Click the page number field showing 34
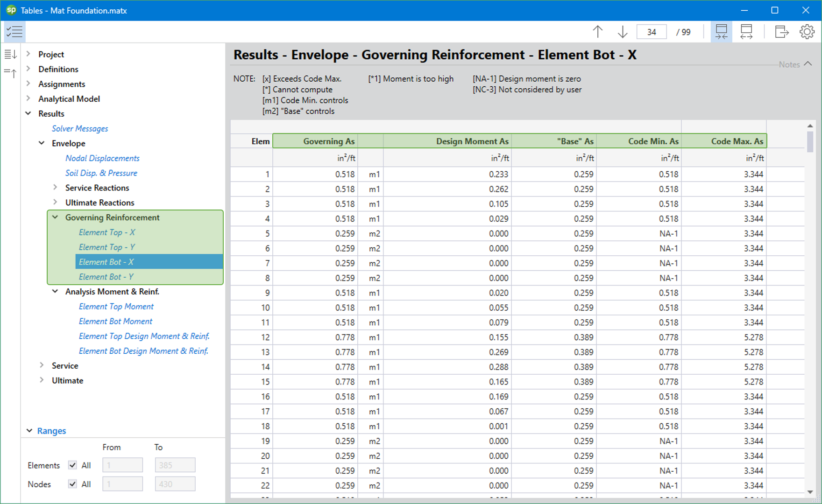This screenshot has width=822, height=504. (x=651, y=32)
